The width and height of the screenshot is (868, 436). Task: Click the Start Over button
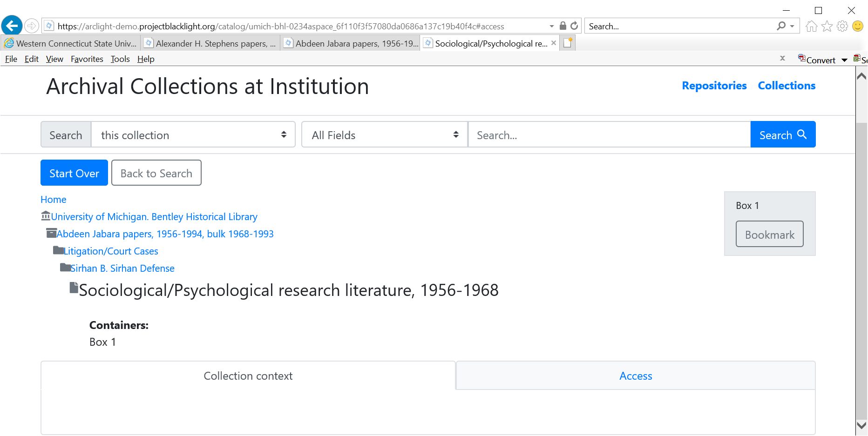[x=74, y=173]
